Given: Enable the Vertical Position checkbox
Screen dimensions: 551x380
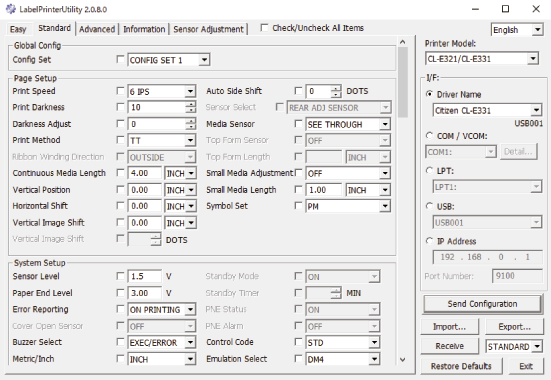Looking at the screenshot, I should pos(120,189).
